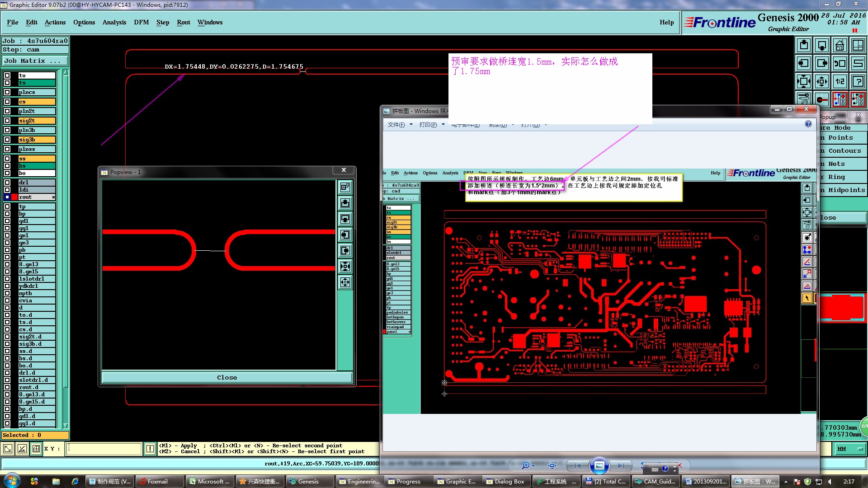
Task: Click the Home view icon
Action: pyautogui.click(x=840, y=45)
